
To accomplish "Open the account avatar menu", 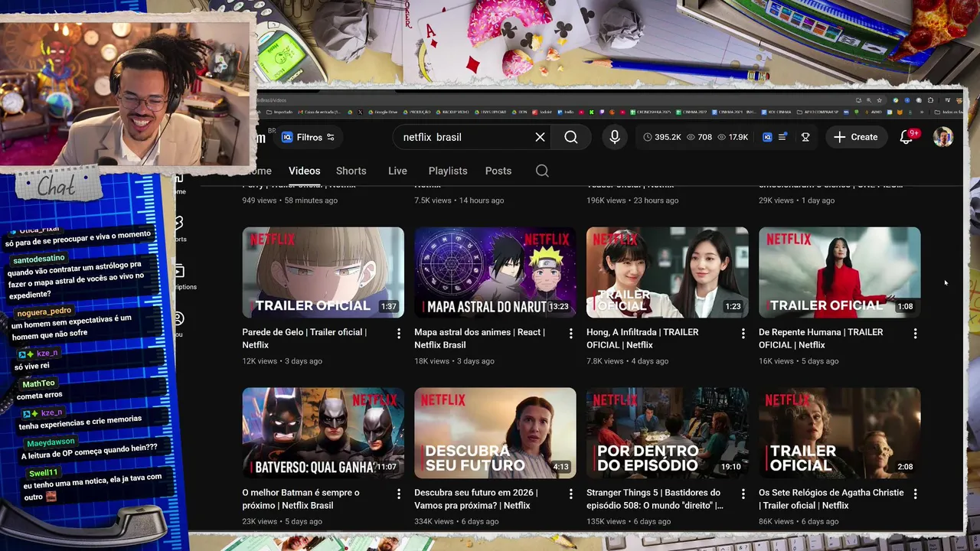I will 943,137.
